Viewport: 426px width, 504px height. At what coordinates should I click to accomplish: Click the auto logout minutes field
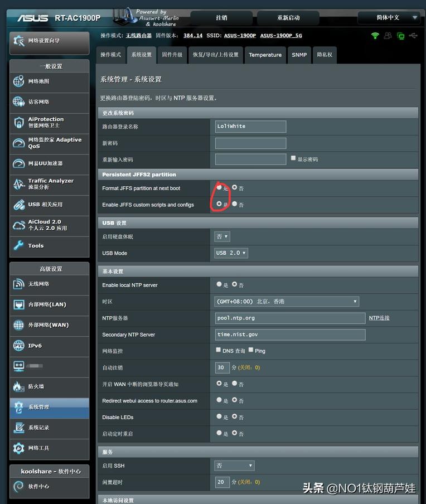tap(222, 367)
